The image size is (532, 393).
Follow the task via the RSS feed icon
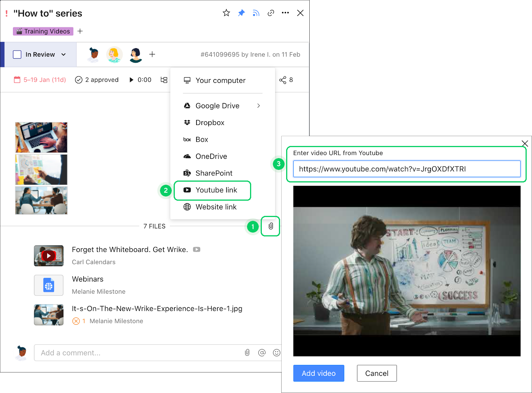coord(256,13)
